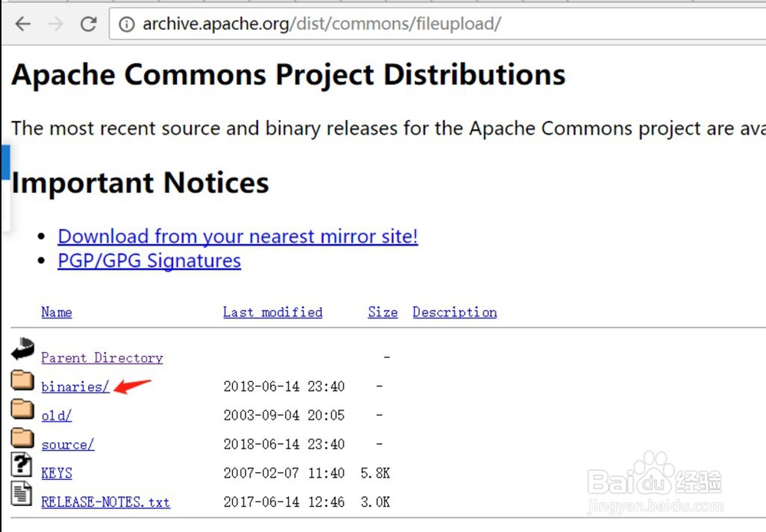Click the browser forward arrow
Image resolution: width=766 pixels, height=532 pixels.
coord(55,24)
